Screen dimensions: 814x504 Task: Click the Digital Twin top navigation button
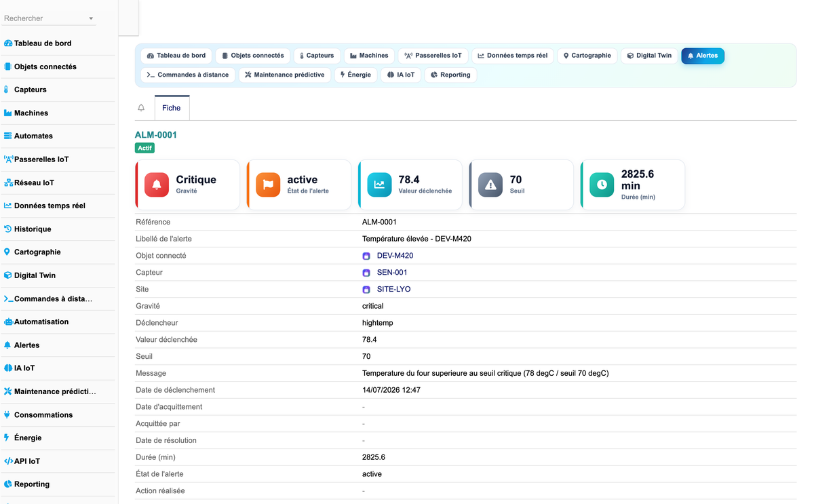(x=649, y=56)
